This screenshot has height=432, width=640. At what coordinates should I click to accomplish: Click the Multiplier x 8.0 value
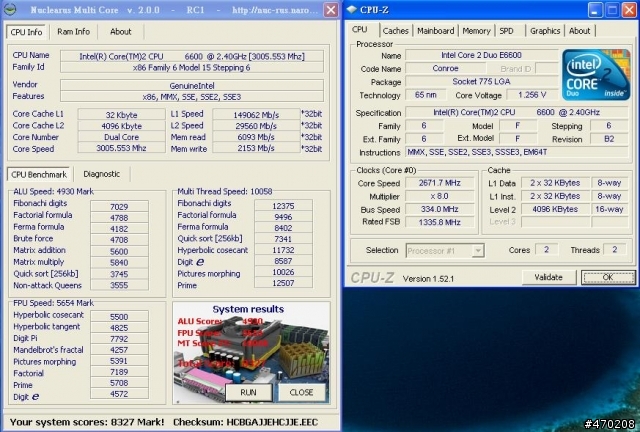(x=440, y=196)
